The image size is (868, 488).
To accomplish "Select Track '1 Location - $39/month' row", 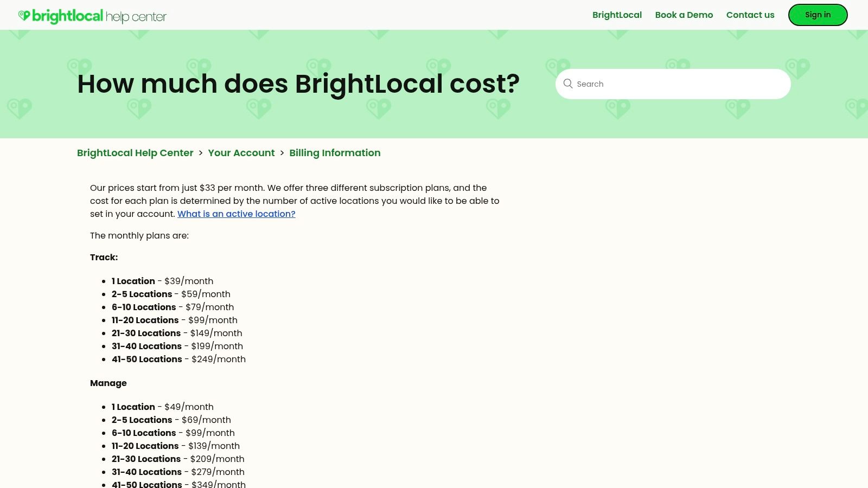I will pos(163,281).
